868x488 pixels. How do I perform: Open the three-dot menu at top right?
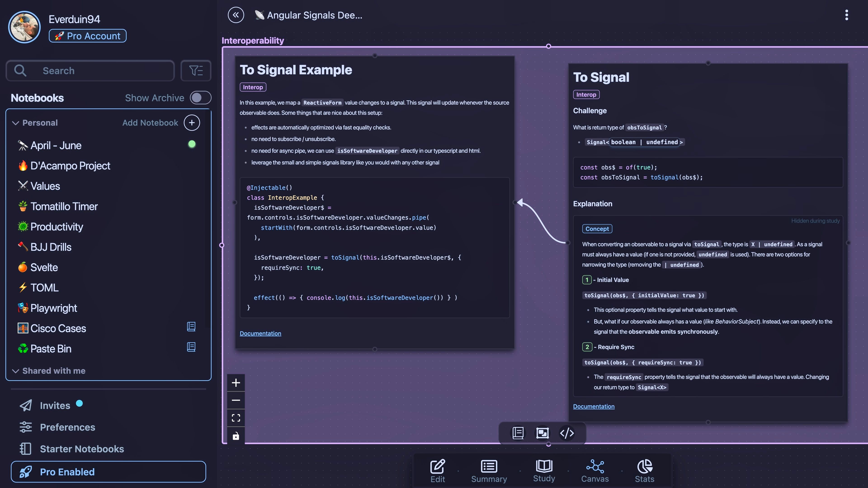pyautogui.click(x=847, y=15)
